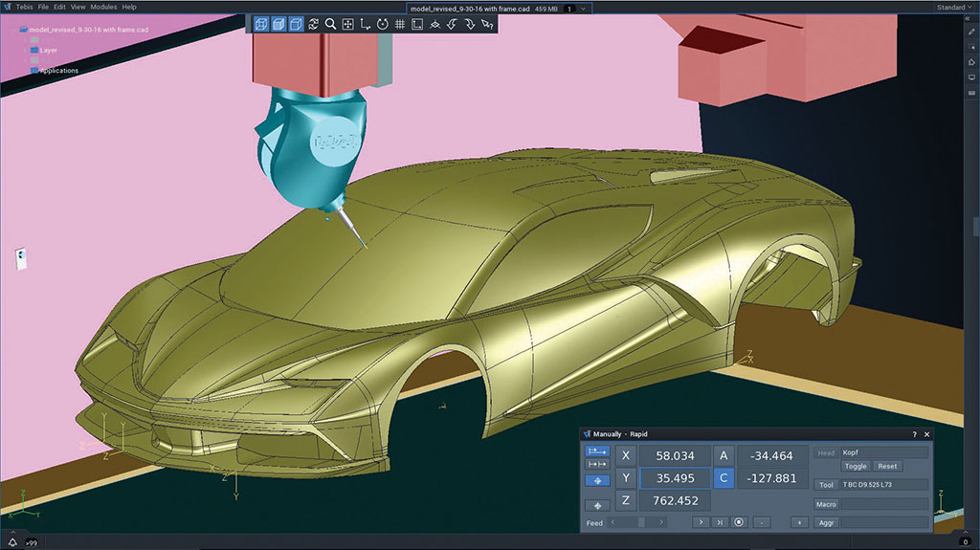The height and width of the screenshot is (550, 980).
Task: Click the skip-to-end playback button
Action: [x=720, y=522]
